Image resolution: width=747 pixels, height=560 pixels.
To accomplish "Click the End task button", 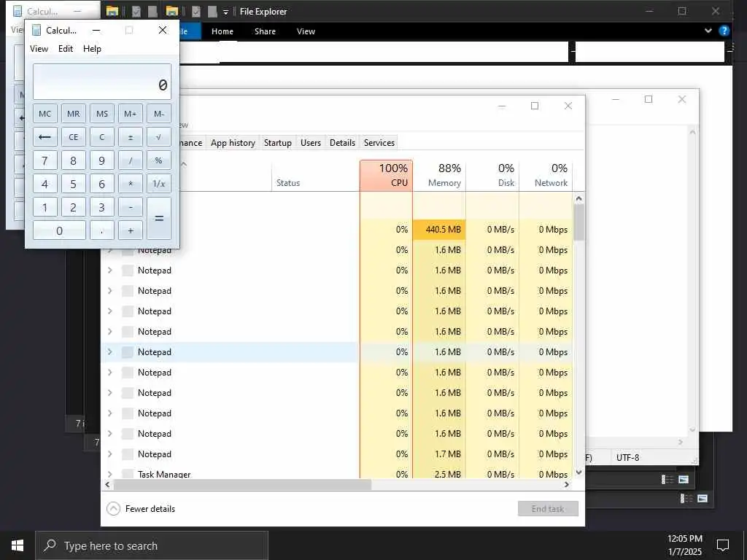I will (x=548, y=508).
